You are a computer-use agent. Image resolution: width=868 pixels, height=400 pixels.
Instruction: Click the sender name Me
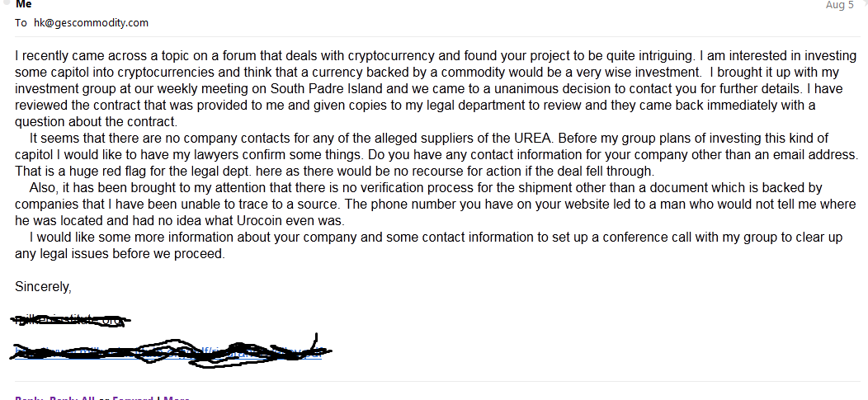24,4
